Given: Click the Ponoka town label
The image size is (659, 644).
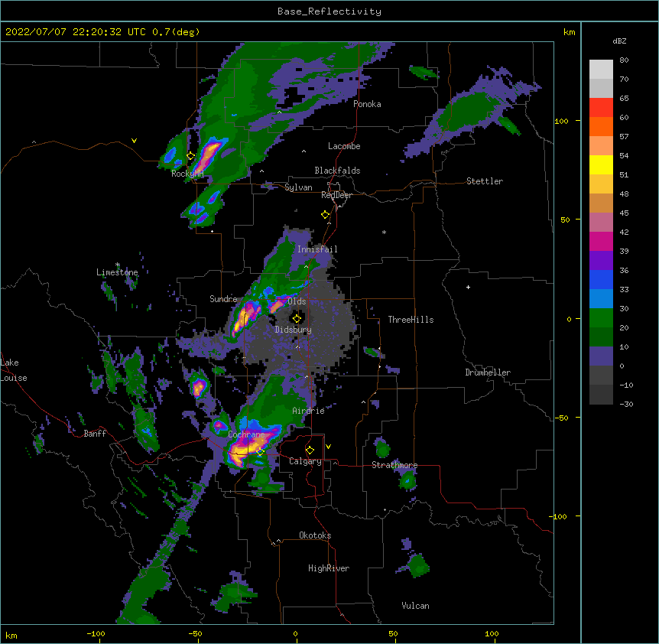Looking at the screenshot, I should tap(367, 104).
